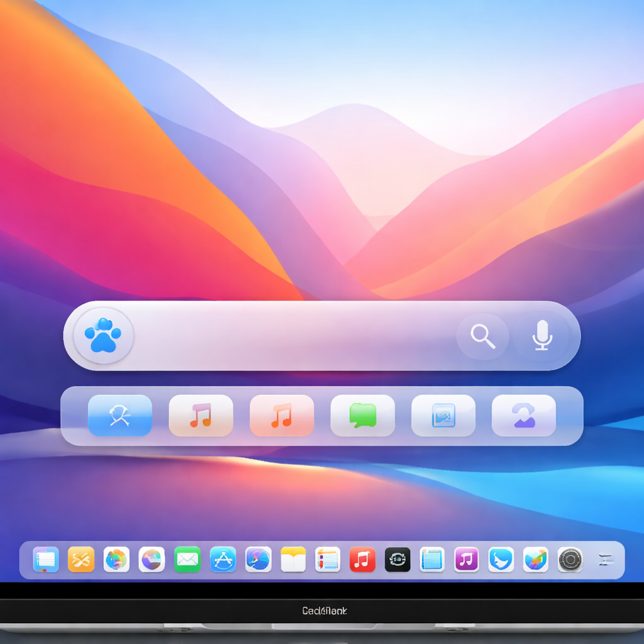Viewport: 644px width, 644px height.
Task: Open the orange scissors app in the dock
Action: pos(82,560)
